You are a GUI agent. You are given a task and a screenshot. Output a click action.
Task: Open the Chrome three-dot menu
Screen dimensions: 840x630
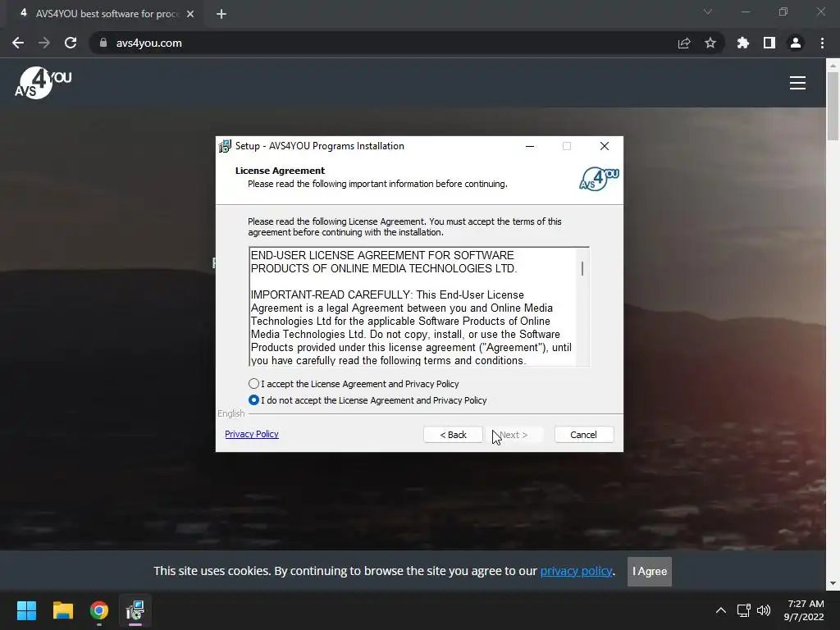coord(822,43)
